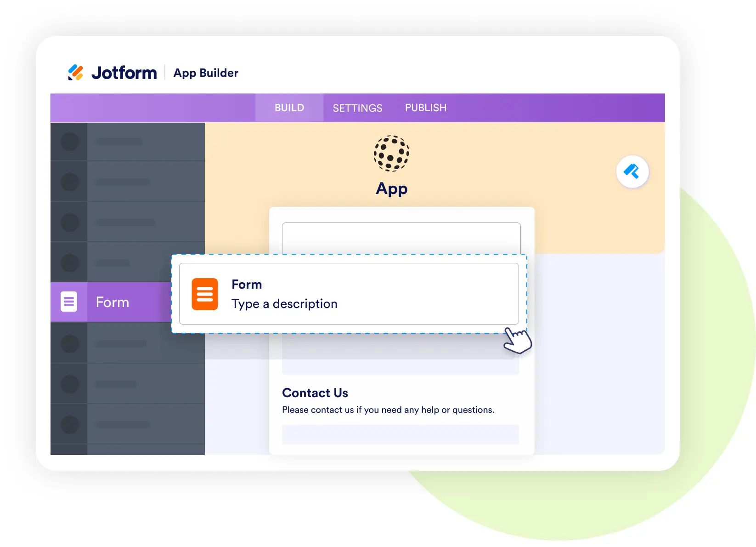Click the Form title in the dragged card
This screenshot has height=547, width=756.
(x=247, y=285)
